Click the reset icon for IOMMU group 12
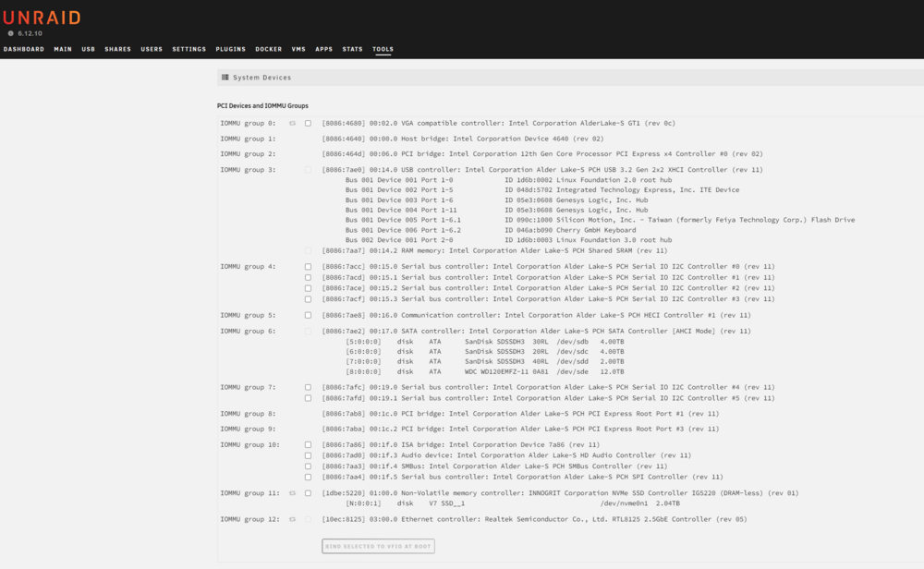The width and height of the screenshot is (924, 569). (292, 519)
